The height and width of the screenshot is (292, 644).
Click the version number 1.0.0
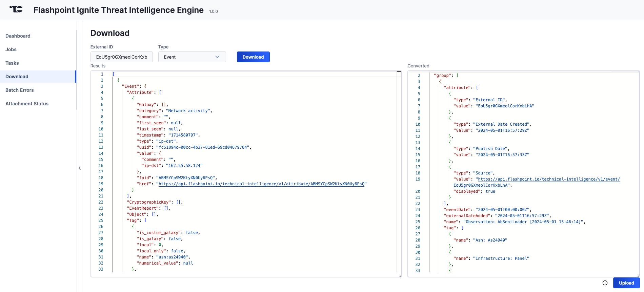click(x=214, y=12)
